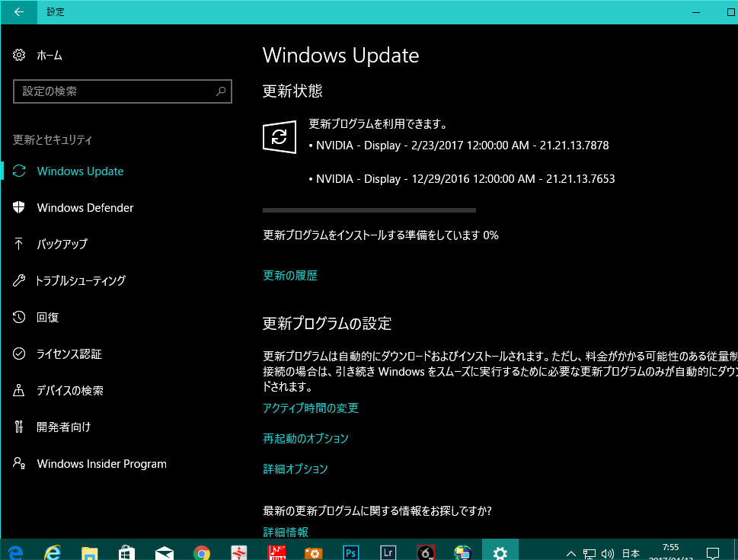Click the update install progress bar
This screenshot has width=738, height=560.
coord(369,210)
